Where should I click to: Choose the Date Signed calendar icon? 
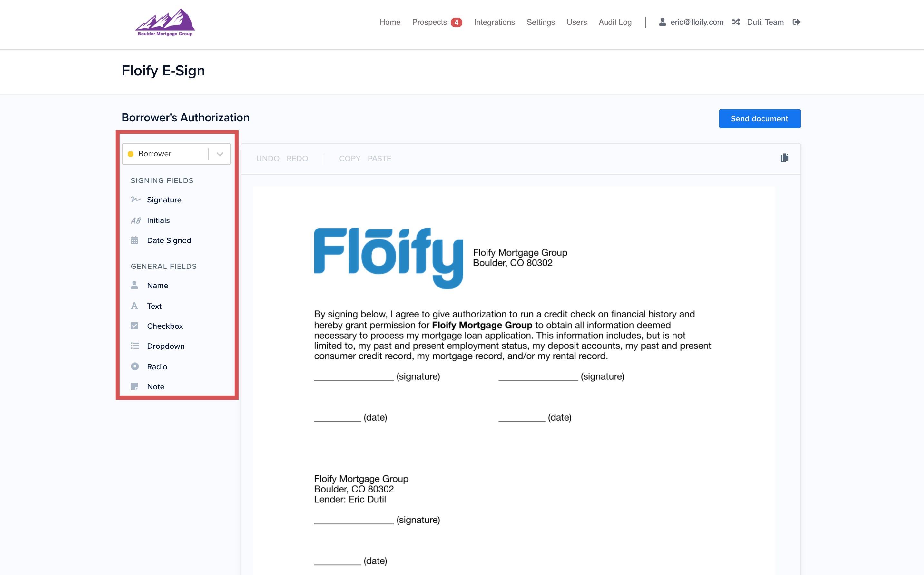click(x=134, y=240)
